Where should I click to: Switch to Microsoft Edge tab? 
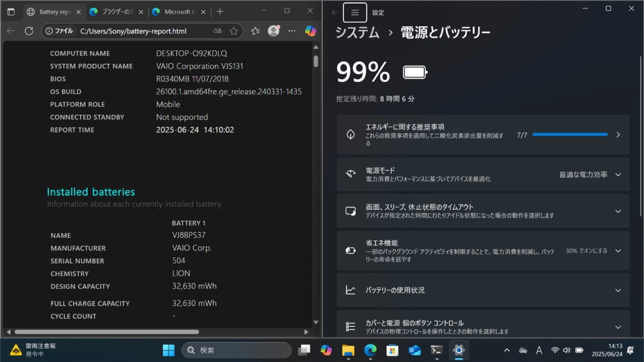pos(179,12)
